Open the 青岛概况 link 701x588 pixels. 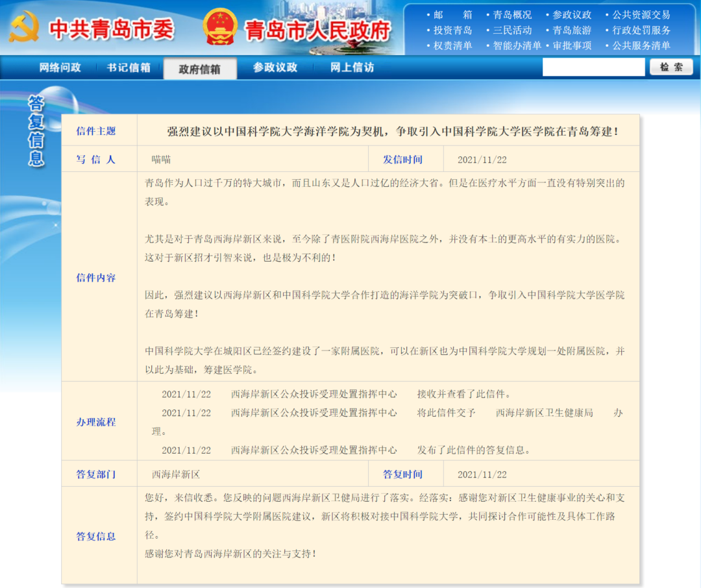click(x=512, y=15)
